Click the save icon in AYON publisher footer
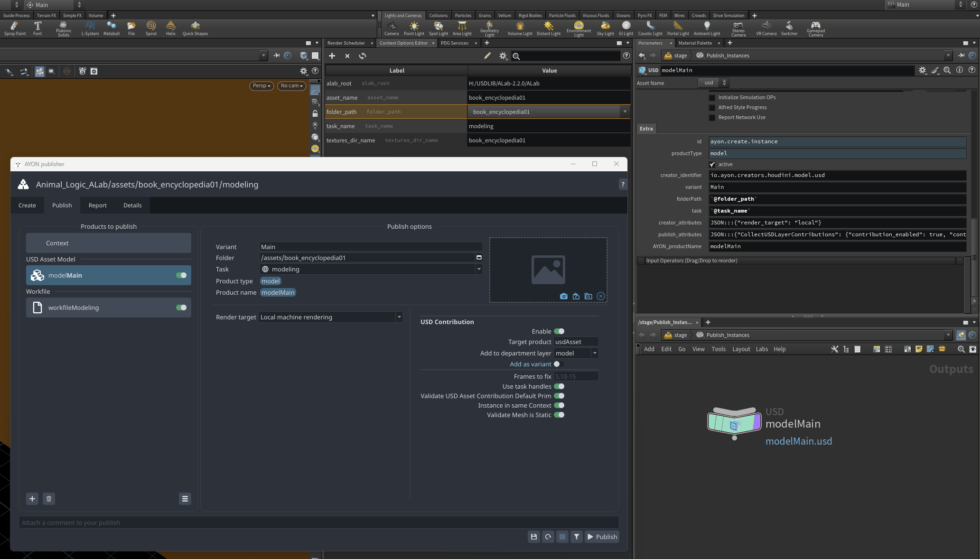This screenshot has width=980, height=559. point(534,537)
